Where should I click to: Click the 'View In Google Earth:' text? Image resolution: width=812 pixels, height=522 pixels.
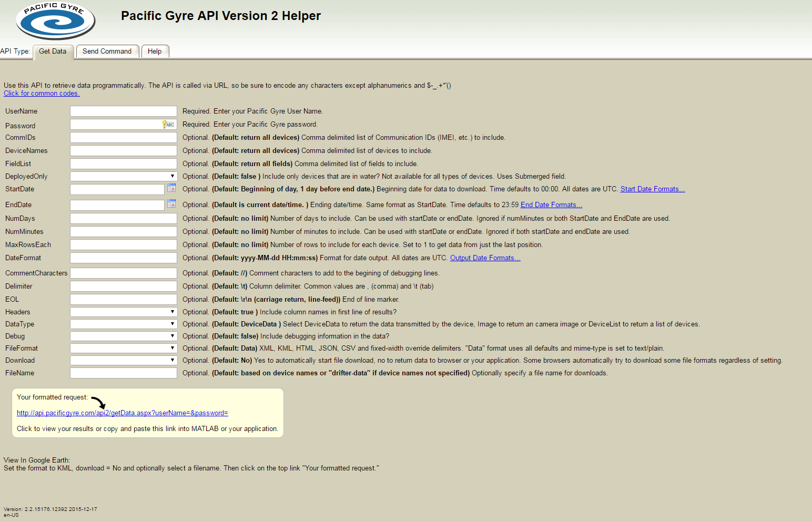coord(37,460)
